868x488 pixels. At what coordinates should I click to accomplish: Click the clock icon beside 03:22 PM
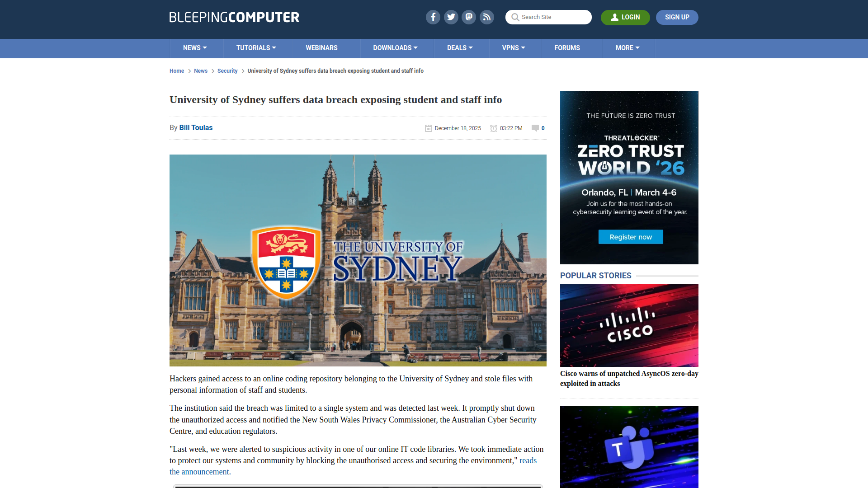(494, 128)
